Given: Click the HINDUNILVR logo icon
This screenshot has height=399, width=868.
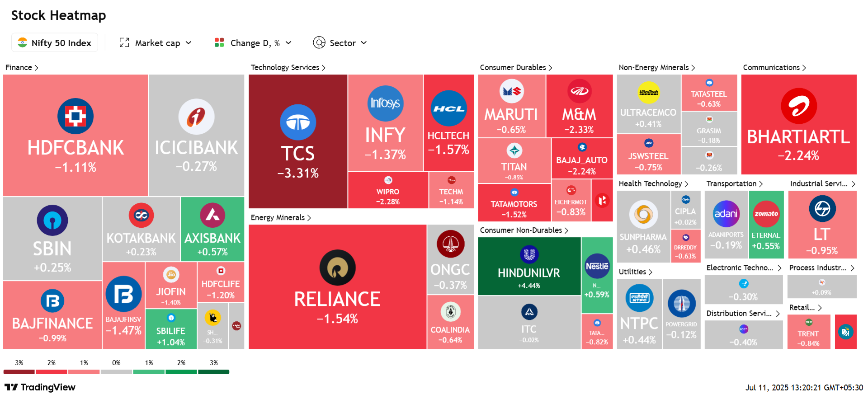Looking at the screenshot, I should [x=529, y=254].
